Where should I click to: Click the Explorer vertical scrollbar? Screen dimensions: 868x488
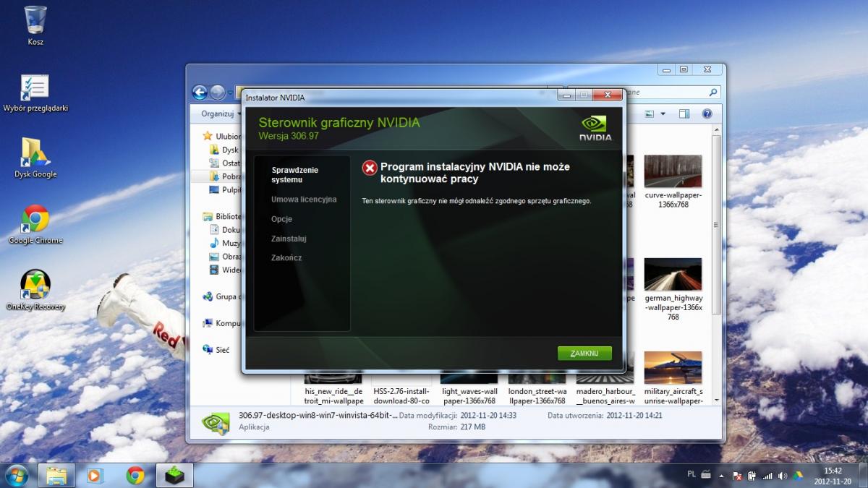(717, 224)
